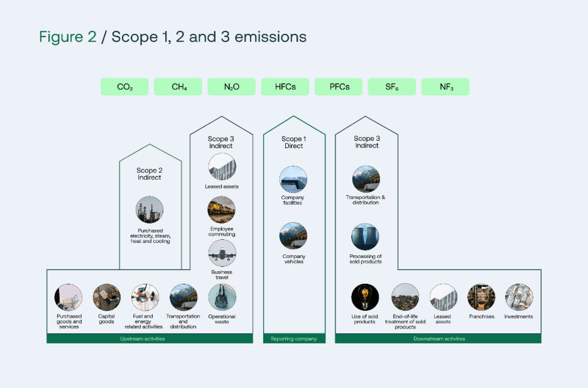Click the Processing of sold products icon

366,237
